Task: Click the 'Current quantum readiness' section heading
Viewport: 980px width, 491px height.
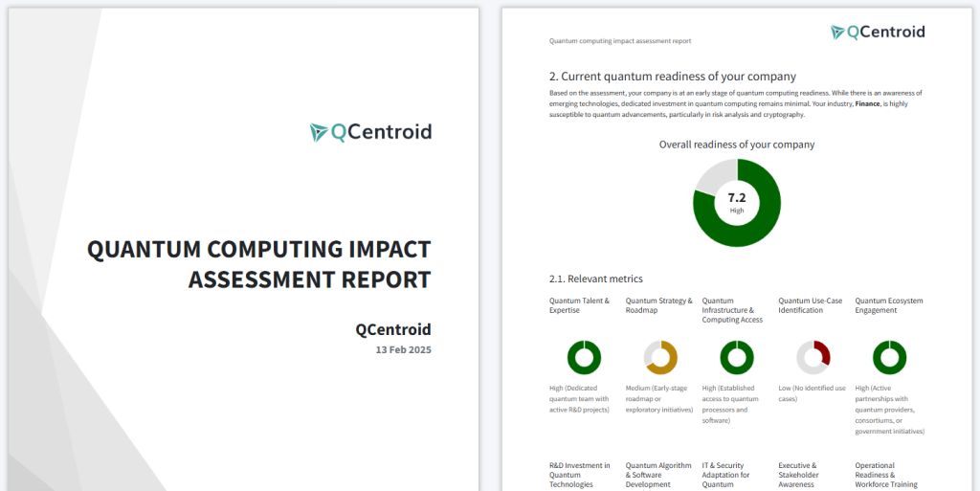Action: coord(672,77)
